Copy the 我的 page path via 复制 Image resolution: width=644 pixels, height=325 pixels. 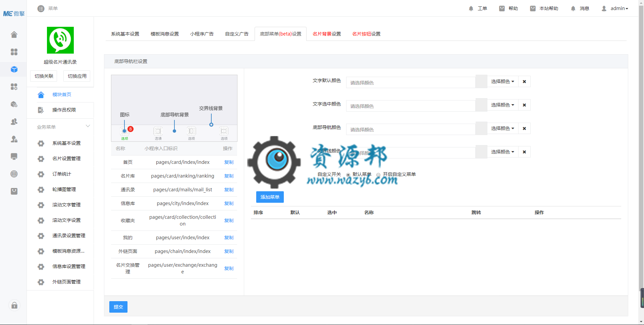[229, 238]
